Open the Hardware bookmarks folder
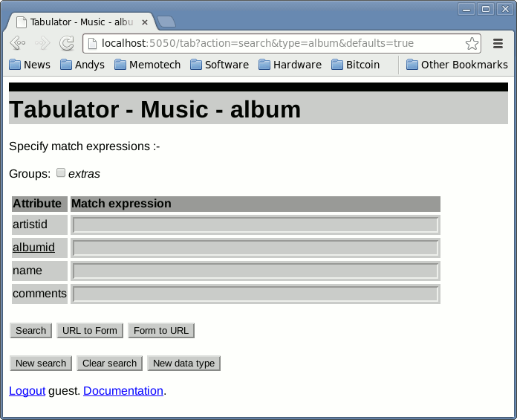The width and height of the screenshot is (517, 420). pyautogui.click(x=290, y=65)
